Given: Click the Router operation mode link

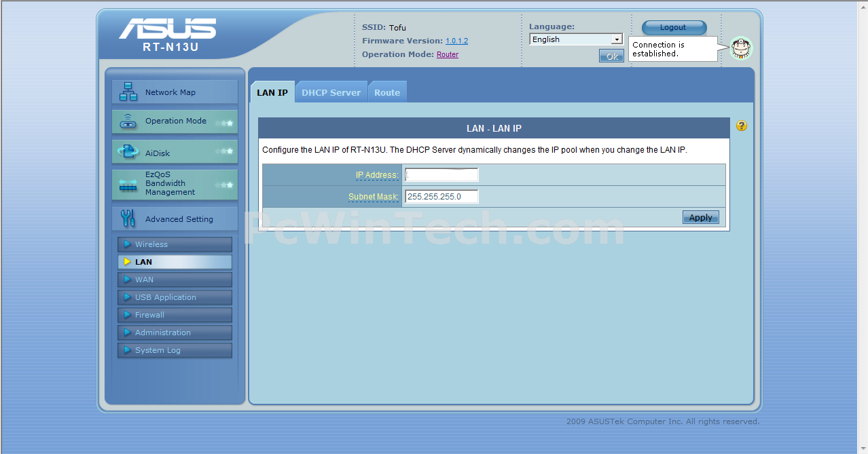Looking at the screenshot, I should pos(448,54).
